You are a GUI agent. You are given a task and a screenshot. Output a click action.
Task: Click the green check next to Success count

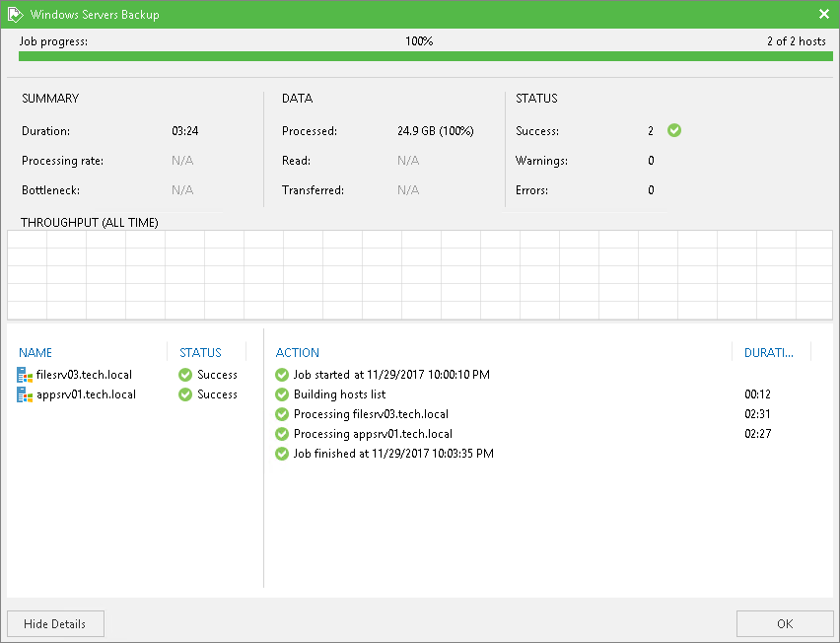[674, 130]
